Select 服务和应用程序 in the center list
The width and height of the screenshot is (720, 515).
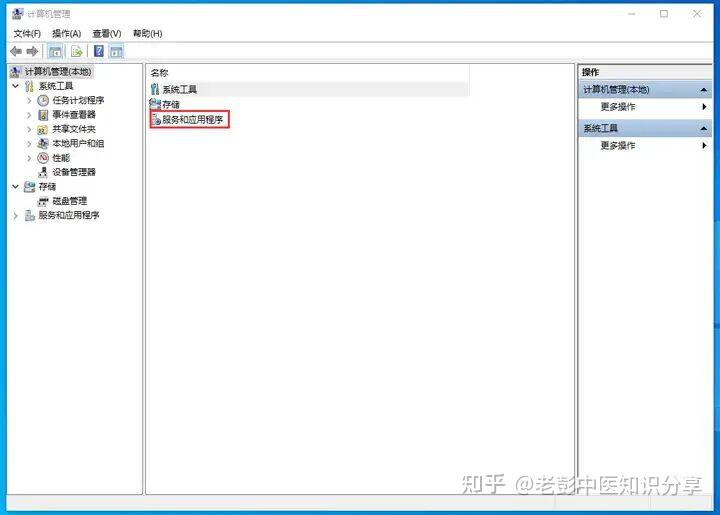coord(188,120)
